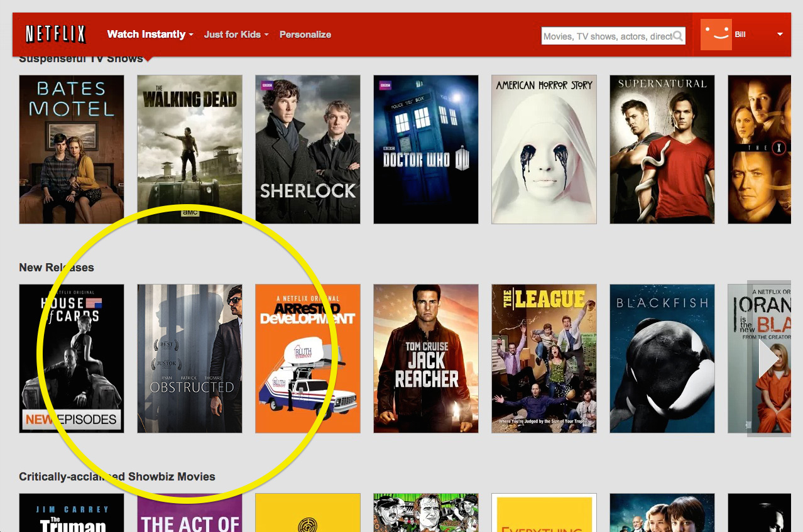Click Bill's profile avatar icon
Screen dimensions: 803x532
pyautogui.click(x=716, y=34)
